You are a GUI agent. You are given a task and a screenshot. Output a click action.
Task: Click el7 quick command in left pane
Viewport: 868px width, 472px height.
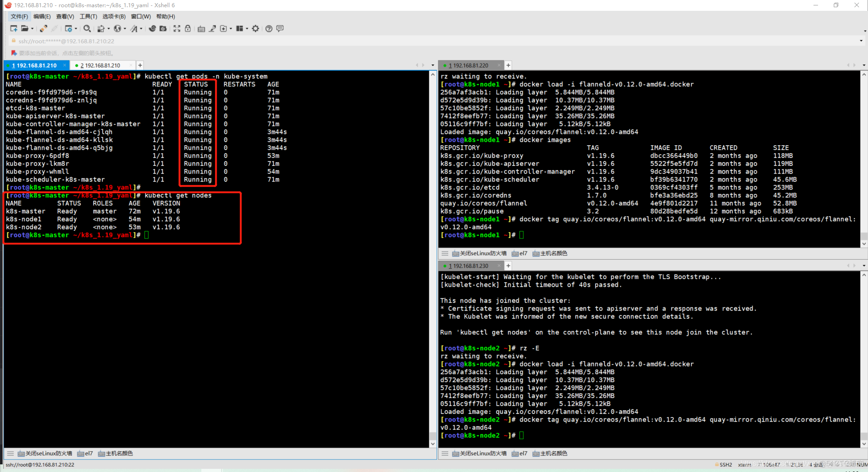tap(85, 454)
